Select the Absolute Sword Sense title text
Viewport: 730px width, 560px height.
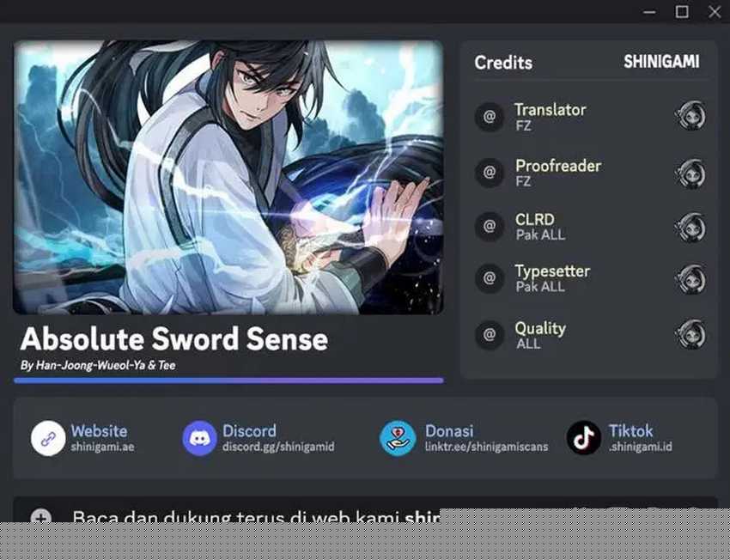click(x=174, y=338)
